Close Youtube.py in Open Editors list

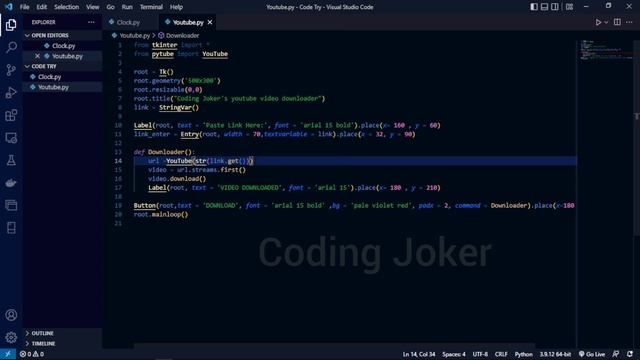pos(38,56)
